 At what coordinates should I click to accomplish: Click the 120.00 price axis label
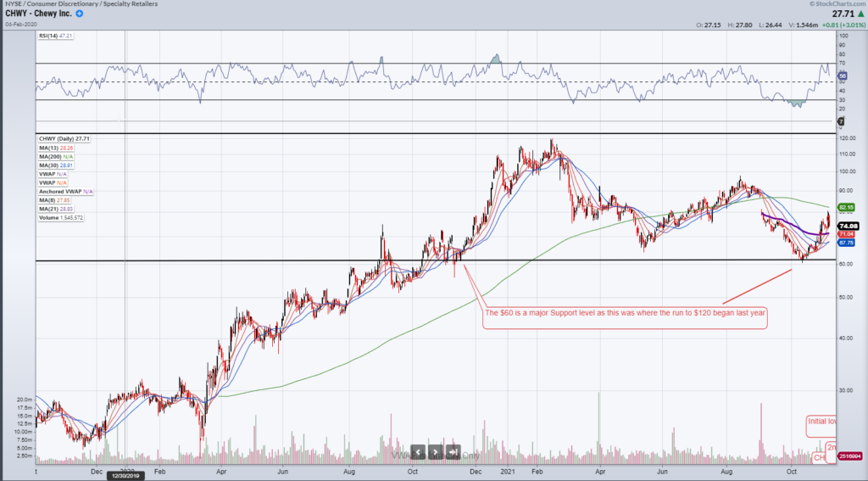847,138
